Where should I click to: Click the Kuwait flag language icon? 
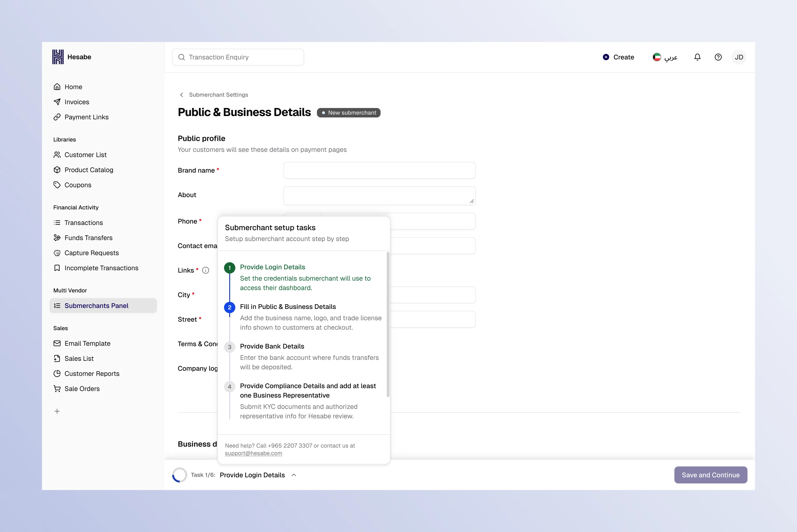click(x=657, y=57)
